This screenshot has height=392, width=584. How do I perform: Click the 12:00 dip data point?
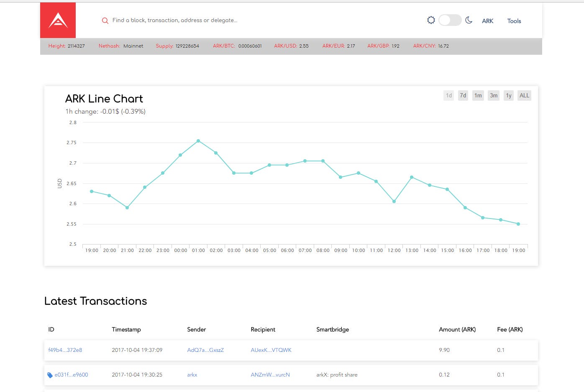pos(394,201)
